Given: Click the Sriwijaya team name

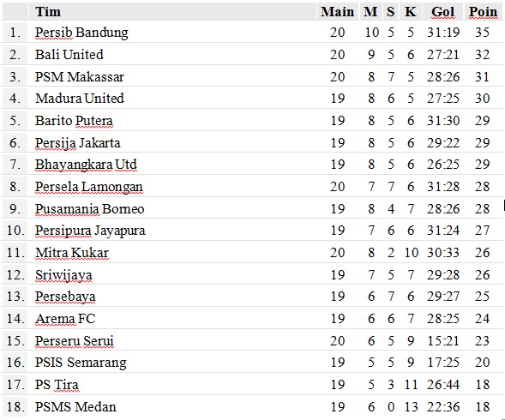Looking at the screenshot, I should tap(63, 275).
